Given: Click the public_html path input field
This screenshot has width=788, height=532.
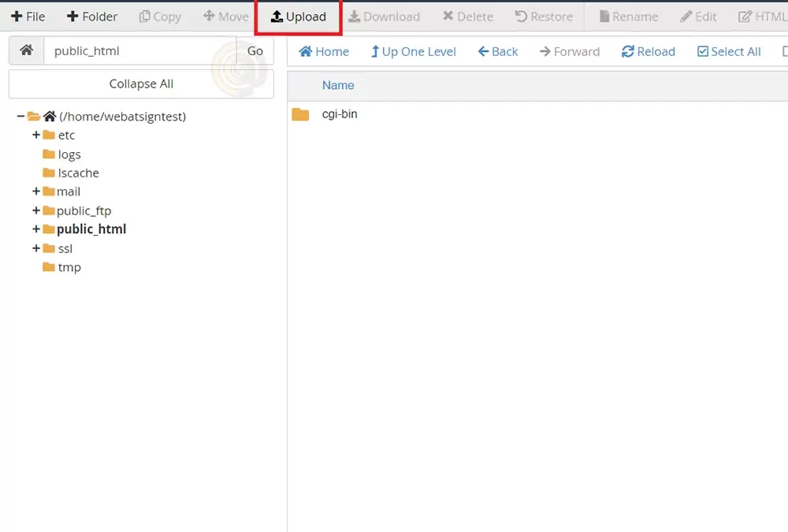Looking at the screenshot, I should (x=139, y=50).
